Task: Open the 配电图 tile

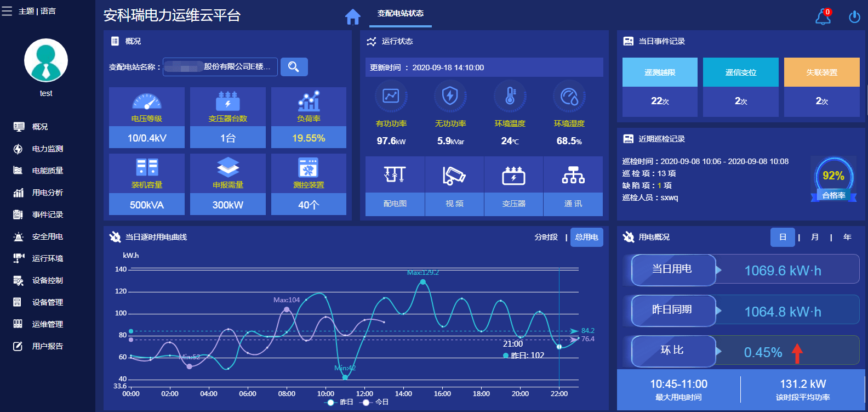Action: coord(395,187)
